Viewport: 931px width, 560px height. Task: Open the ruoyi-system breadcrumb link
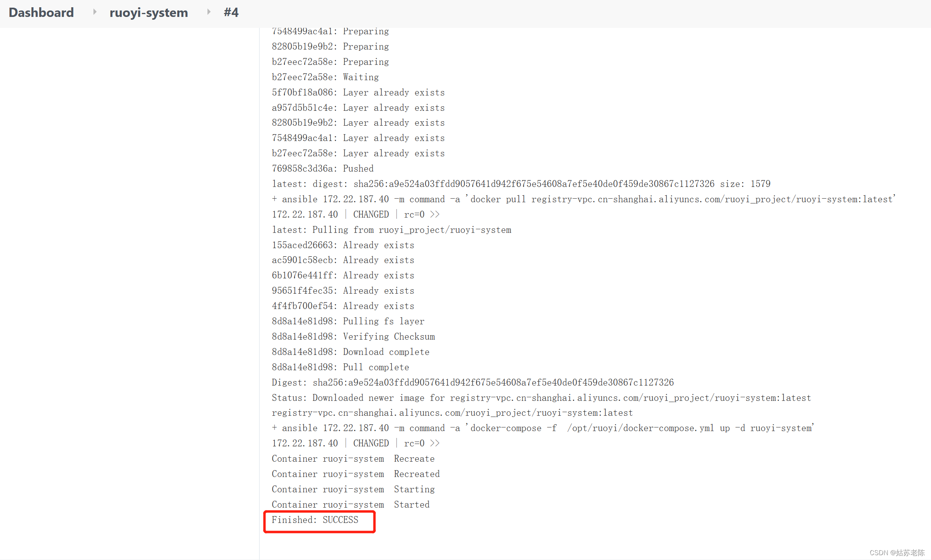click(x=149, y=12)
